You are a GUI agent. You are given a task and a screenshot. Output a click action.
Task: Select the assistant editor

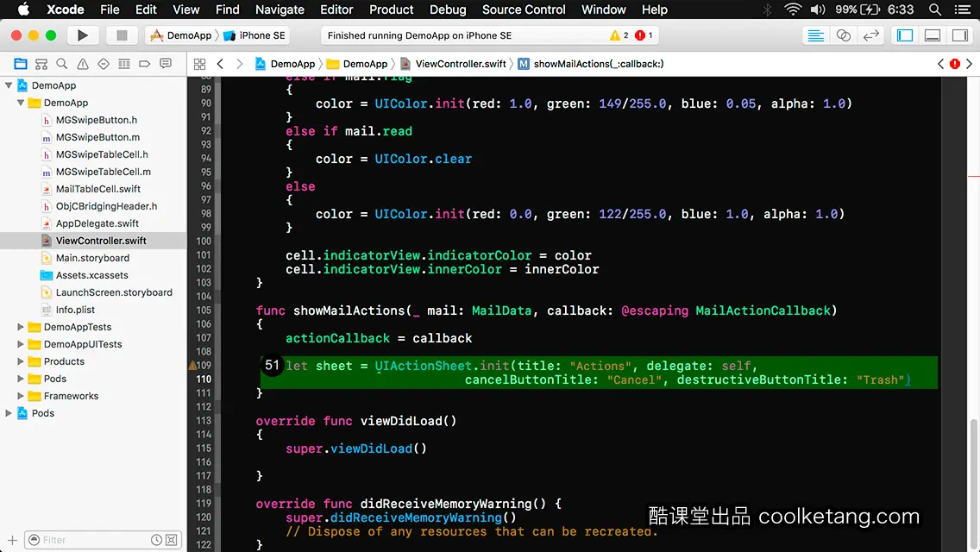(x=843, y=35)
